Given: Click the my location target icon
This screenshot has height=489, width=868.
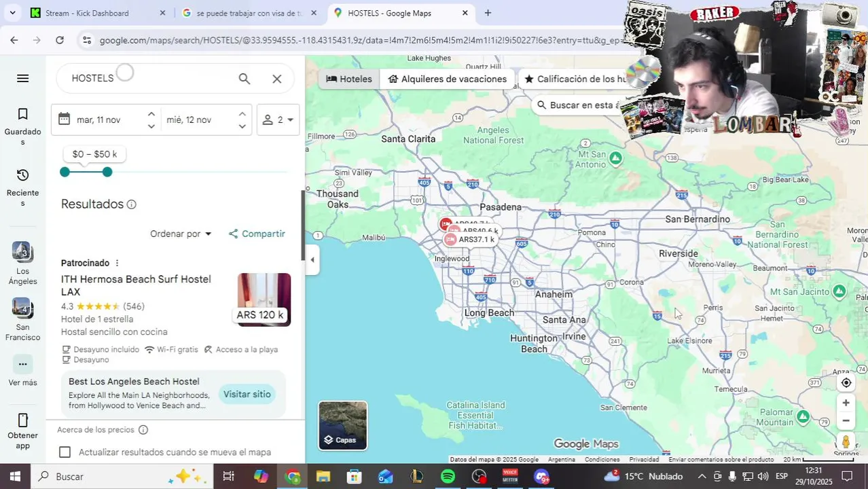Looking at the screenshot, I should coord(846,382).
